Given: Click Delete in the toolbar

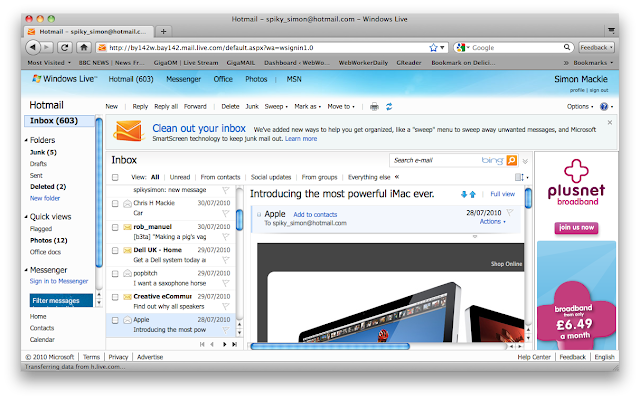Looking at the screenshot, I should pos(230,107).
